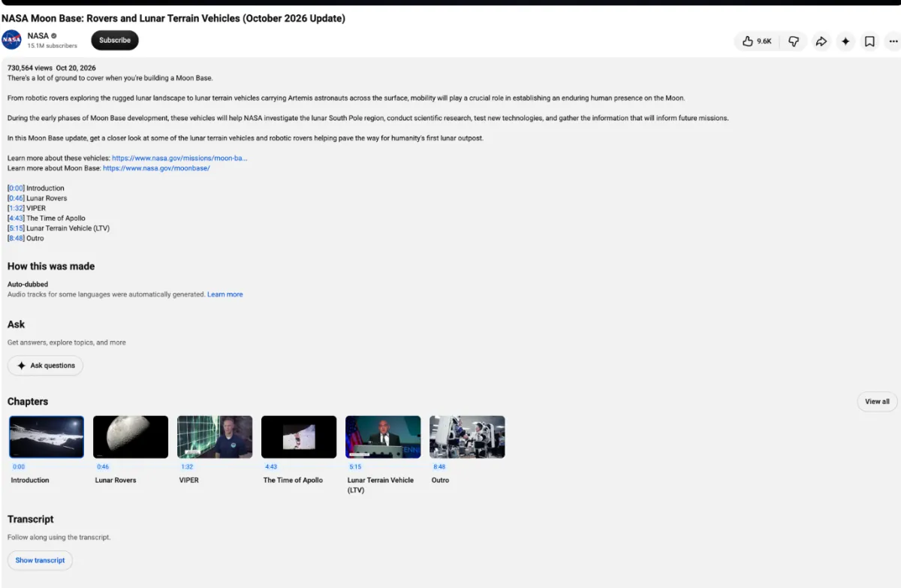Click the 5:15 time under LTV thumbnail
The image size is (901, 588).
tap(355, 467)
